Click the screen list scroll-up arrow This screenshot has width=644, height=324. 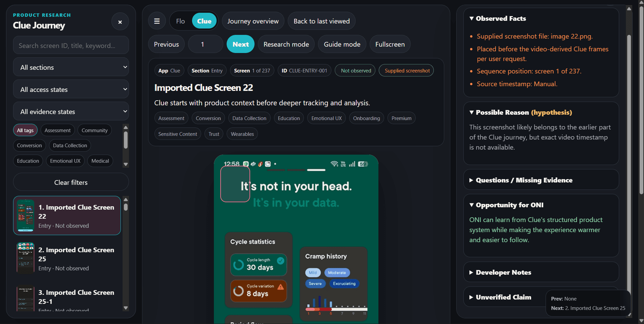pos(126,199)
